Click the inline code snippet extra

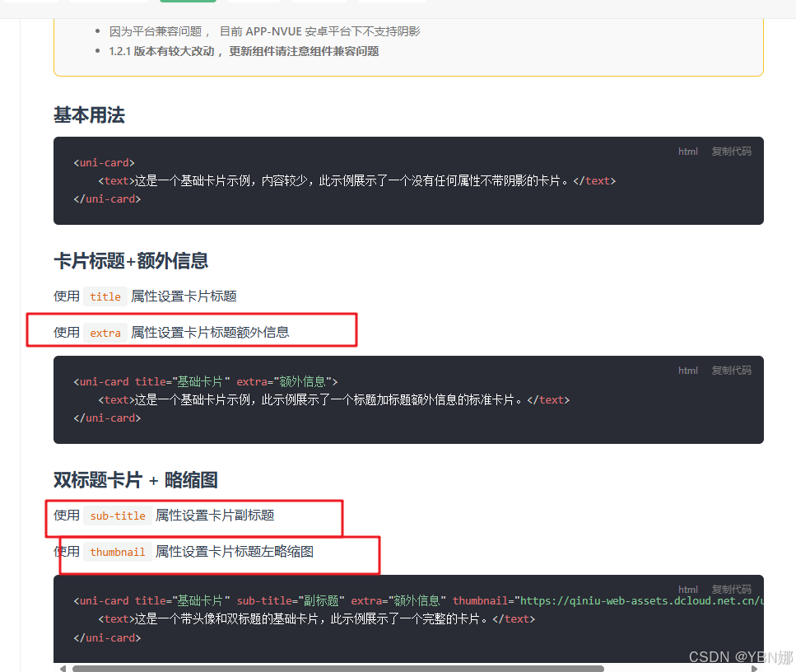point(105,333)
